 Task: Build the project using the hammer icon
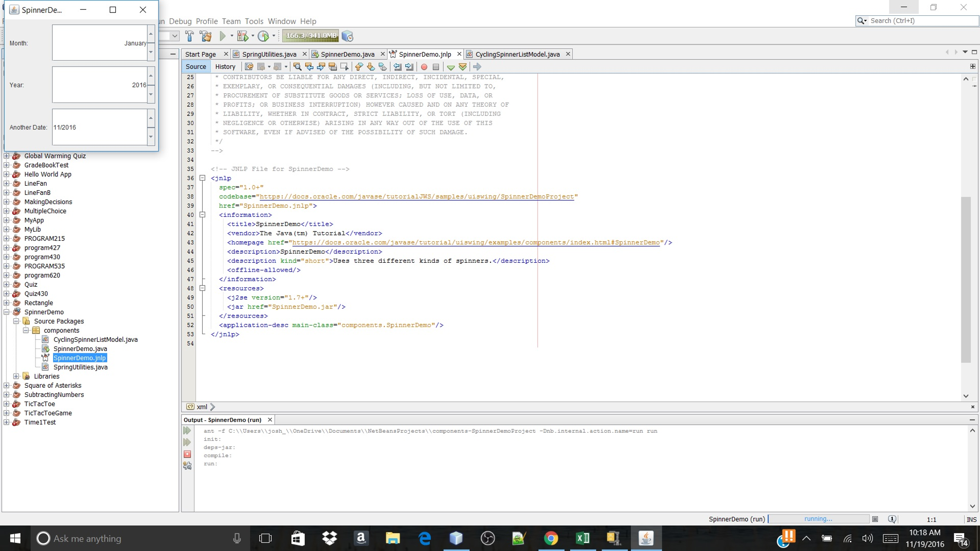(190, 35)
